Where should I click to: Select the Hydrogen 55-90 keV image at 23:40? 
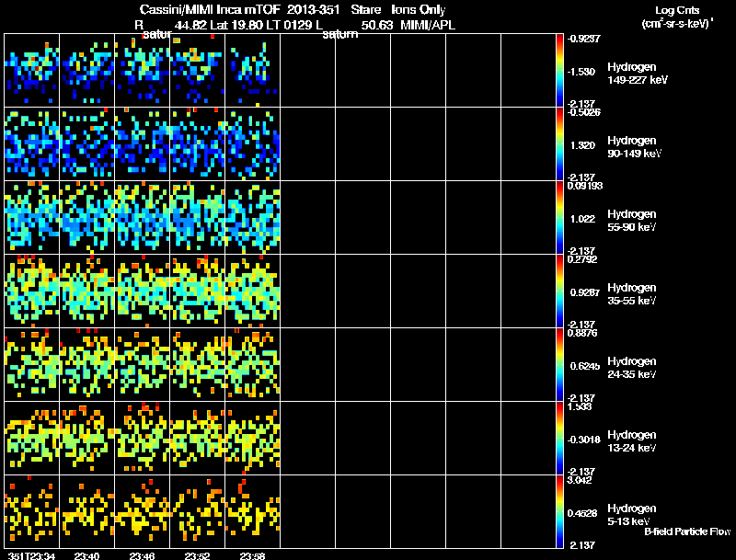(86, 218)
